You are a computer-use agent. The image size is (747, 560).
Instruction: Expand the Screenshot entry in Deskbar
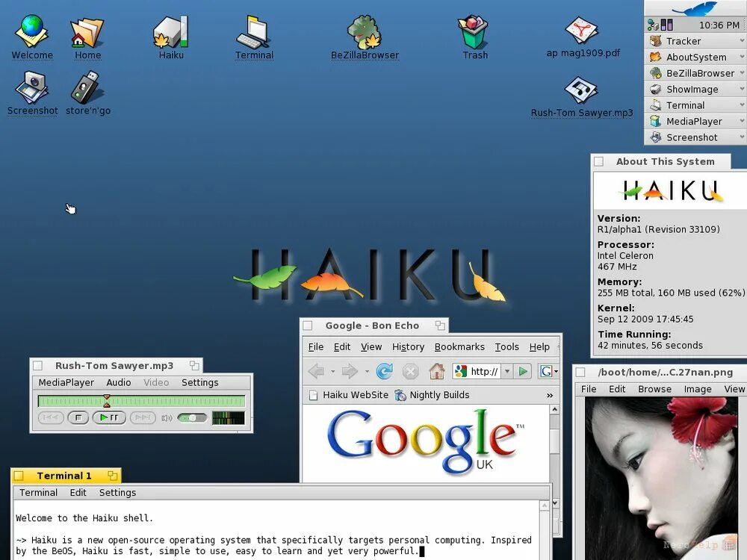[x=742, y=137]
